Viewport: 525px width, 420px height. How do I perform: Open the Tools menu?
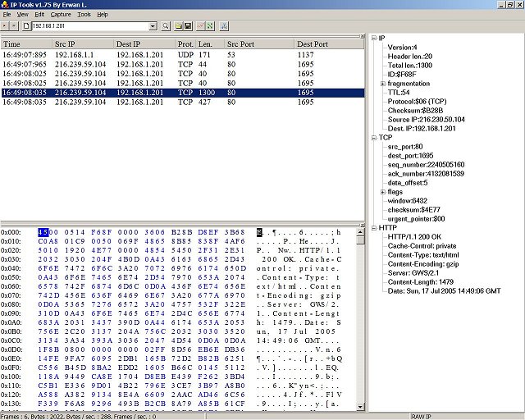point(84,15)
